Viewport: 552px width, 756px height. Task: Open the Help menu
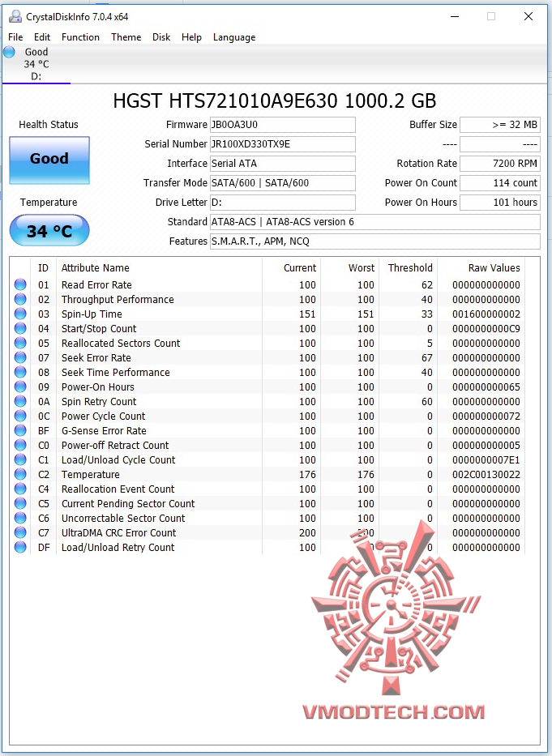(191, 37)
